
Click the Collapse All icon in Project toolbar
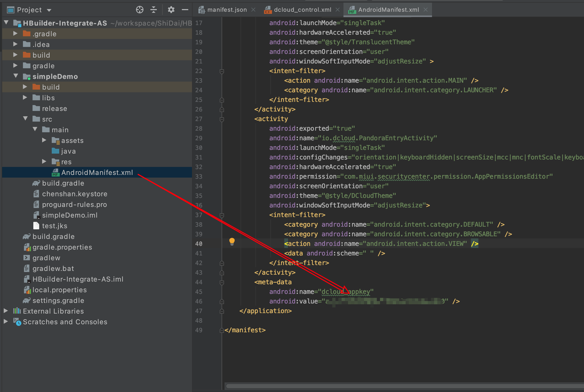coord(154,10)
